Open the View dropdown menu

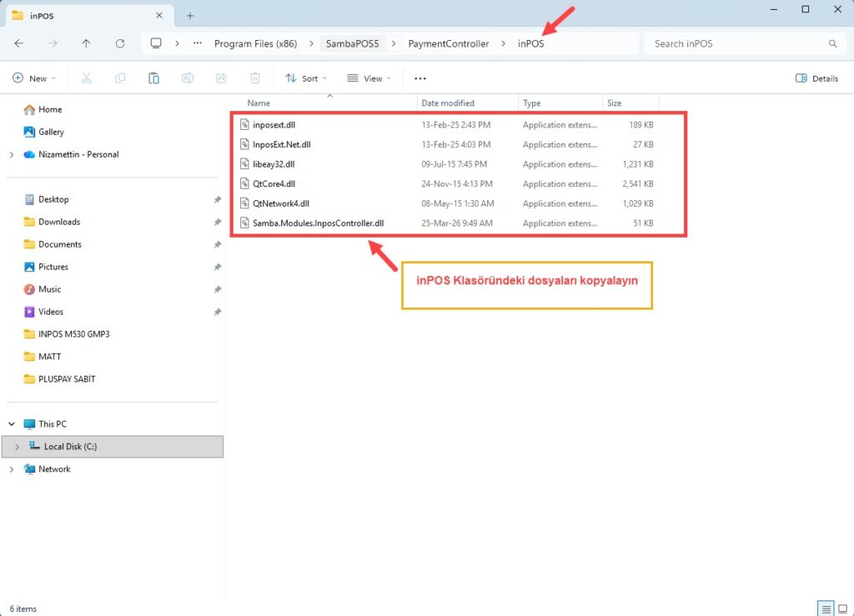369,78
